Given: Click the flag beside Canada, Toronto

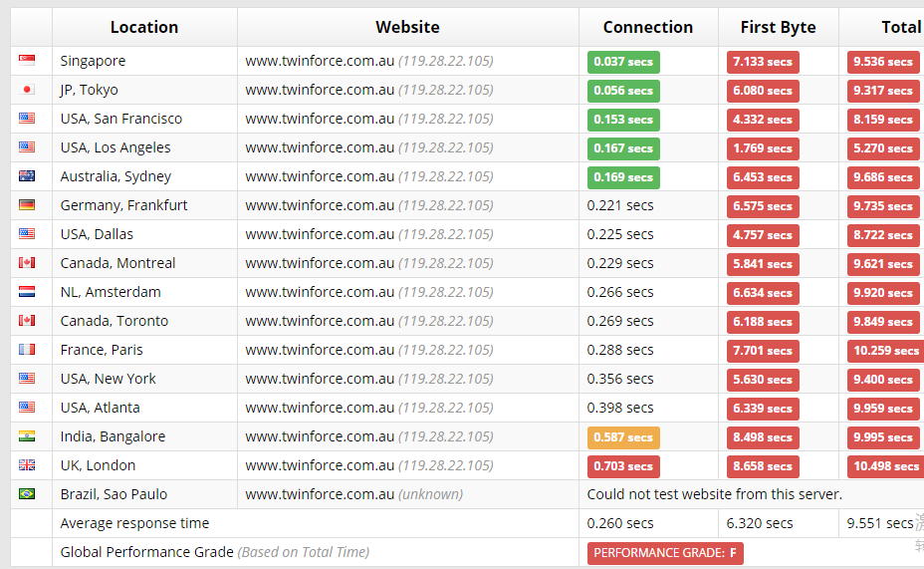Looking at the screenshot, I should click(27, 320).
